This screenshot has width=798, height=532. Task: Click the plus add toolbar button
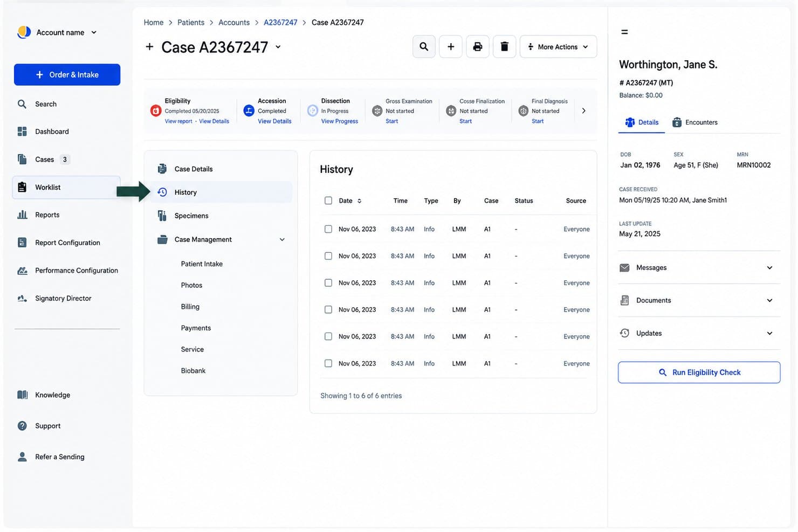click(x=451, y=47)
